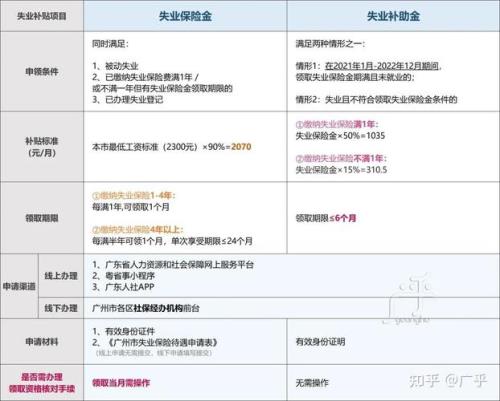
Task: Click 失业保险金×15%=310.5 line
Action: click(341, 170)
